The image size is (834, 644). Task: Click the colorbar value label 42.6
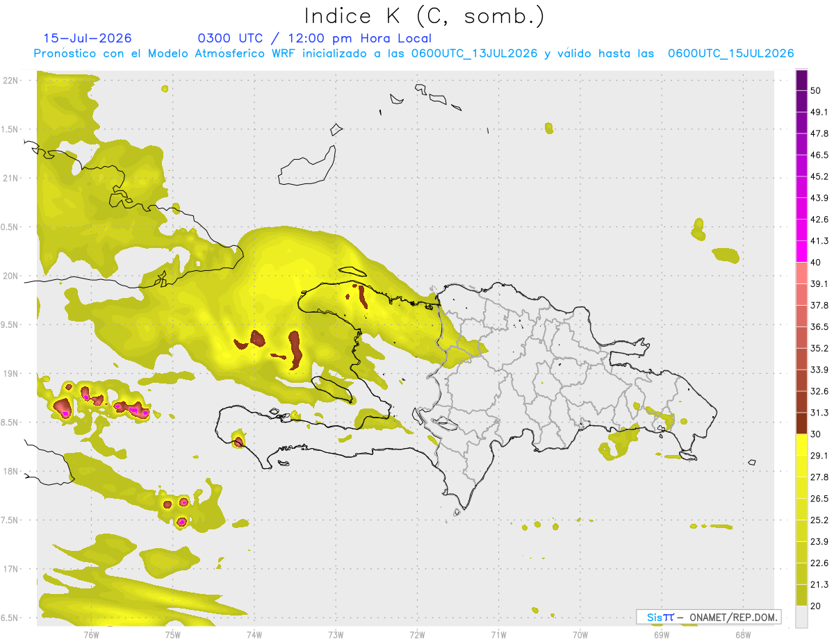pyautogui.click(x=819, y=220)
